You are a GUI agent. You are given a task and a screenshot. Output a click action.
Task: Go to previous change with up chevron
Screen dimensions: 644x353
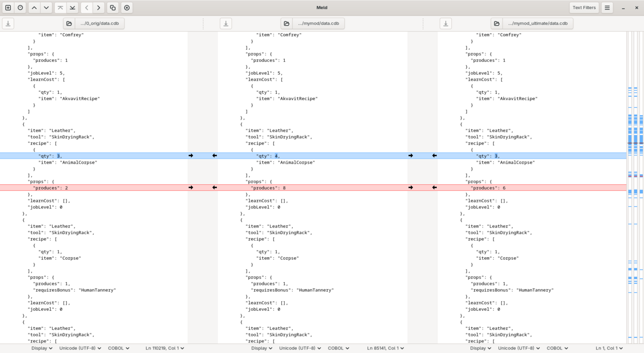34,8
